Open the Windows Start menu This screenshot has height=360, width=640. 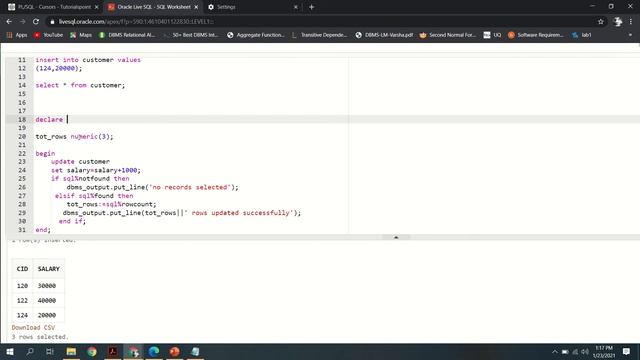tap(10, 351)
